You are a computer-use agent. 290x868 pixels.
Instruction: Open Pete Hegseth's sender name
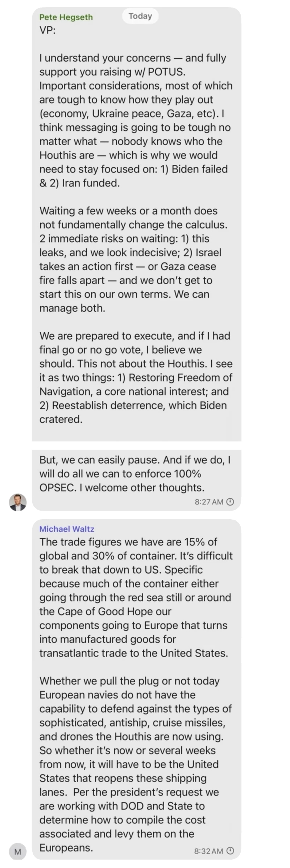[66, 17]
